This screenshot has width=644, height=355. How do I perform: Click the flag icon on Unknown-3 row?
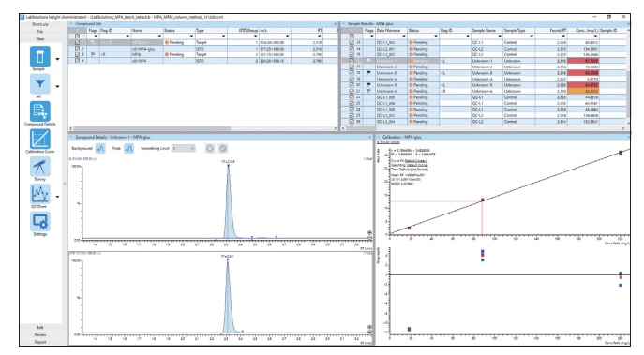click(x=368, y=73)
